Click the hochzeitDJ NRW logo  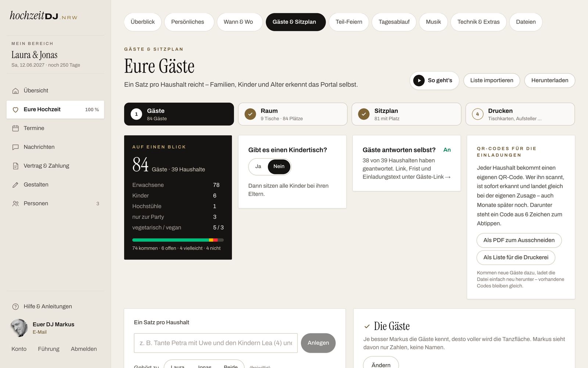tap(43, 16)
